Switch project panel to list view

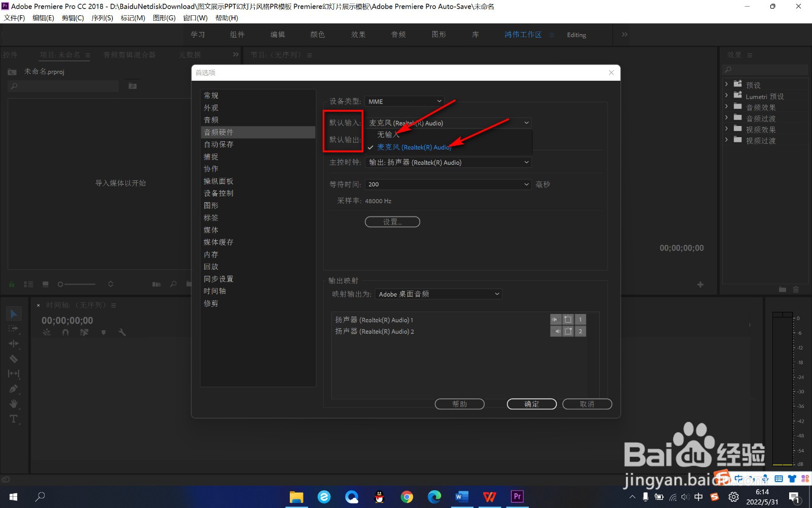pos(29,284)
